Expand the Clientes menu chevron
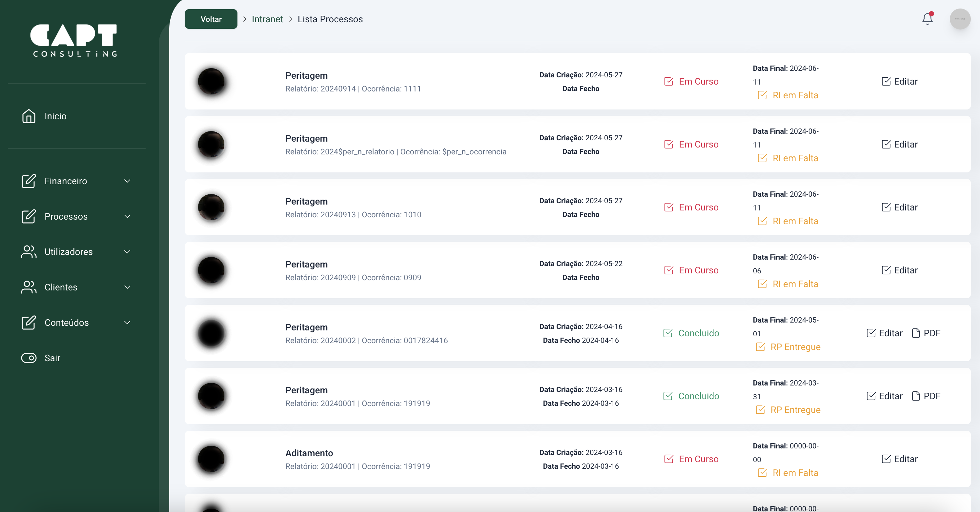 (128, 287)
